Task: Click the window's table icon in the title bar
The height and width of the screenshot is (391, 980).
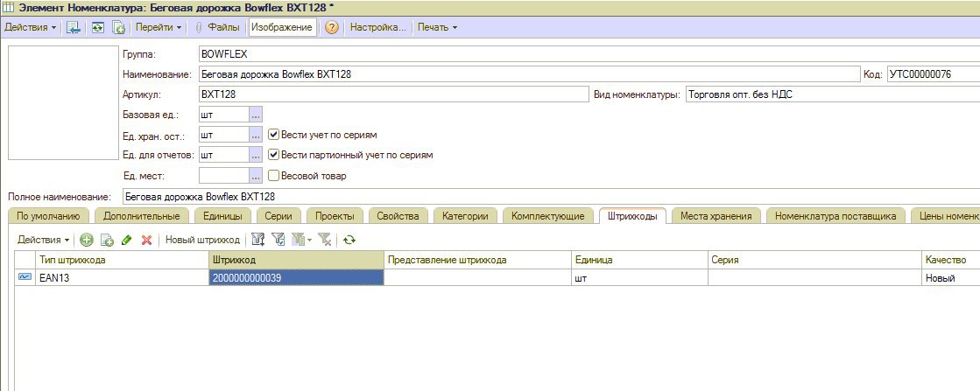Action: 8,6
